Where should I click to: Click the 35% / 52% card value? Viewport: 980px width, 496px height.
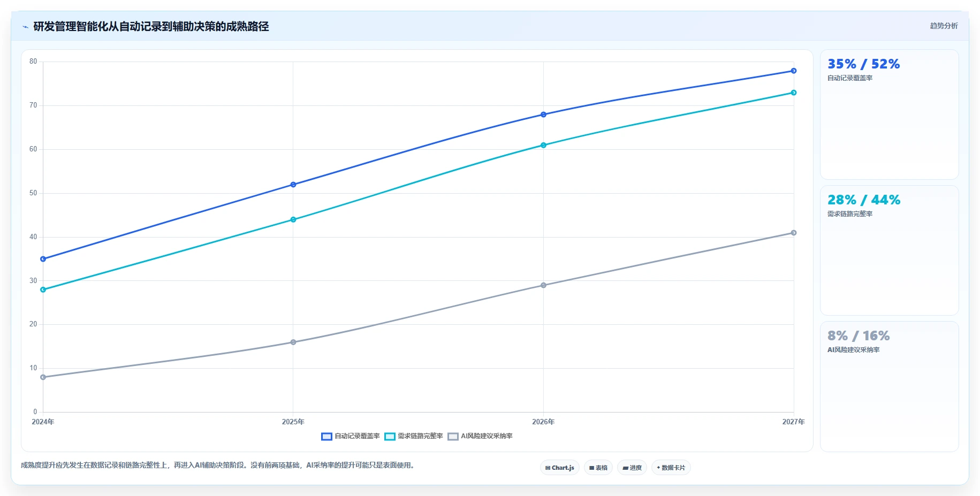tap(863, 64)
